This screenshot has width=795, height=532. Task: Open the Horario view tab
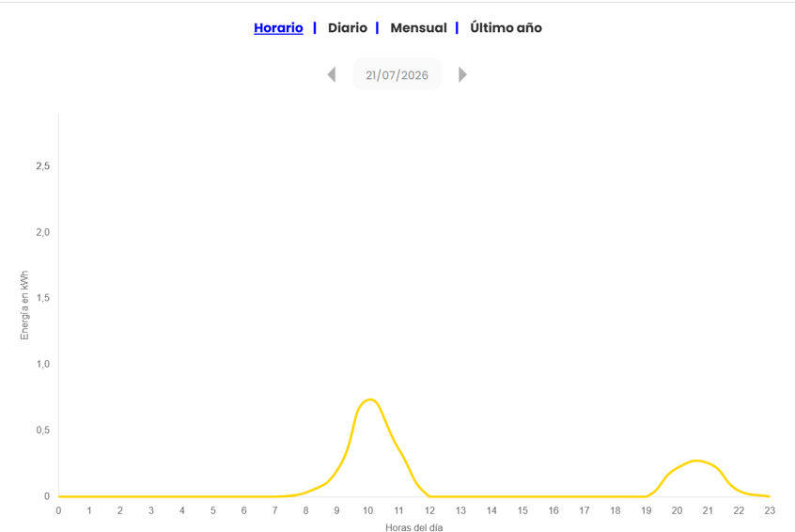pos(278,28)
